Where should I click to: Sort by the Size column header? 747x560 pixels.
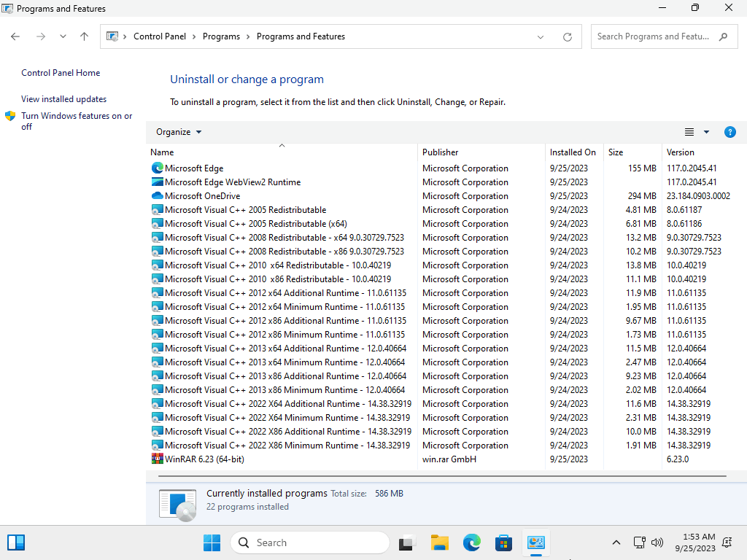click(632, 152)
